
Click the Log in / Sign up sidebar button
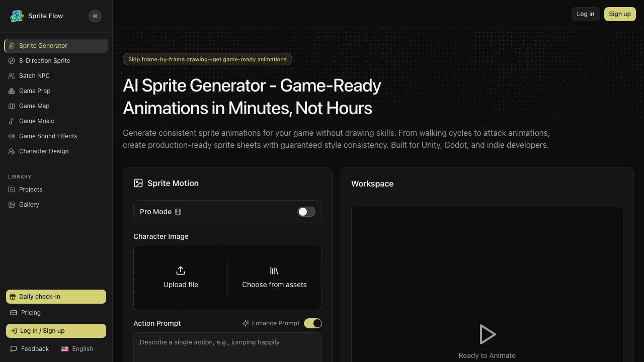56,331
